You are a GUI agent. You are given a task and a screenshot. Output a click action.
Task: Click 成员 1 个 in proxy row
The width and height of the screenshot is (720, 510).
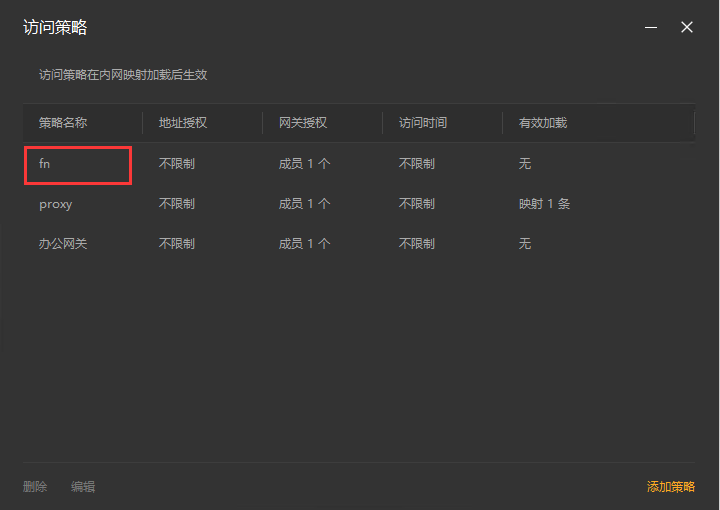[x=304, y=204]
